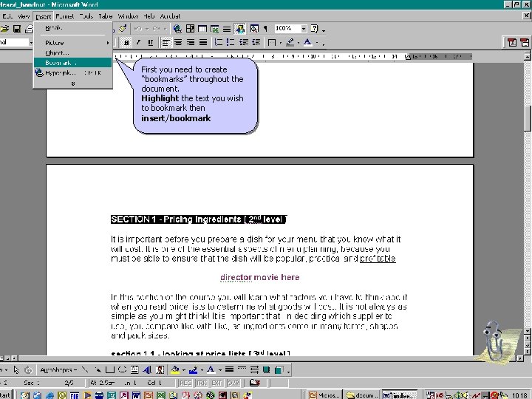Select the Oval drawing tool
This screenshot has width=532, height=399.
click(122, 370)
